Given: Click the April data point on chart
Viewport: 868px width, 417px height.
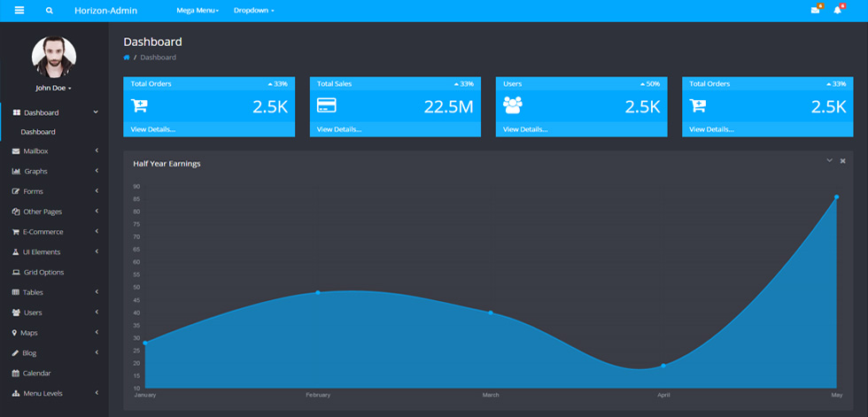Looking at the screenshot, I should (663, 366).
